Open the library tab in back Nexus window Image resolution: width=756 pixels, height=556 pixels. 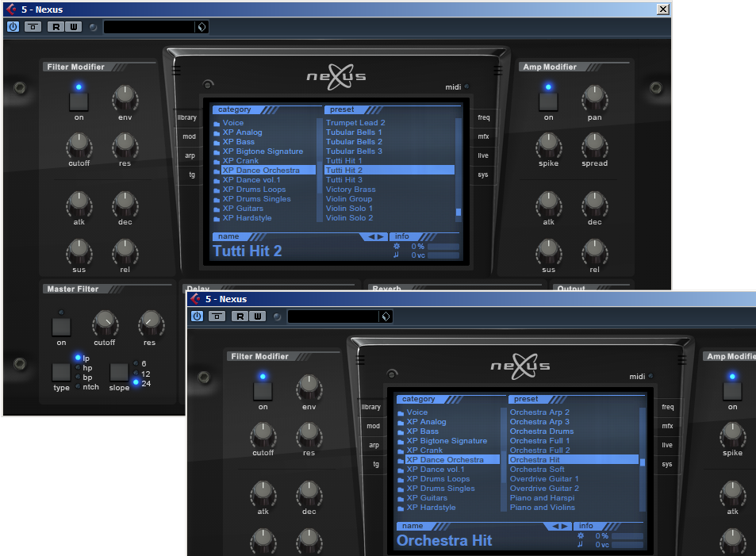187,117
